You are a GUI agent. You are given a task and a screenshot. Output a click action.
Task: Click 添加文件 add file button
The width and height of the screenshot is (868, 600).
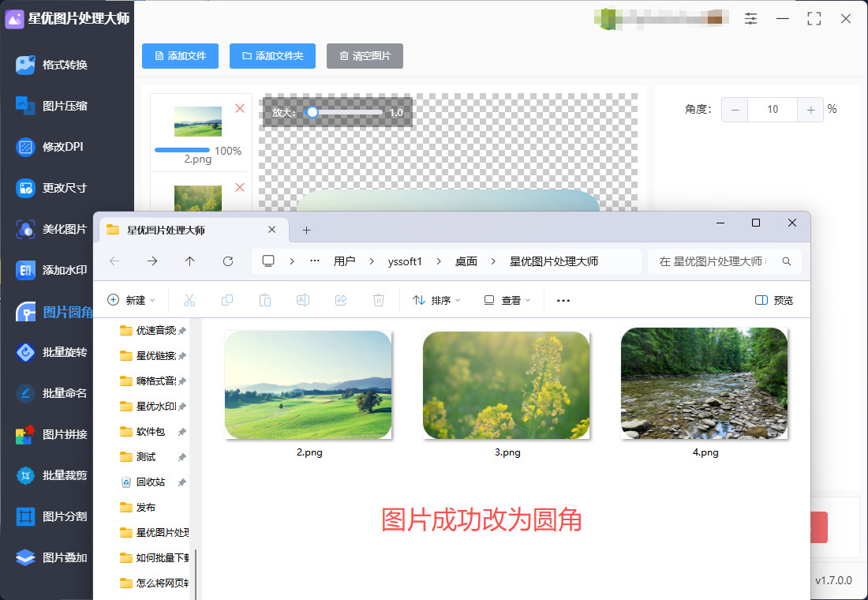pyautogui.click(x=180, y=56)
